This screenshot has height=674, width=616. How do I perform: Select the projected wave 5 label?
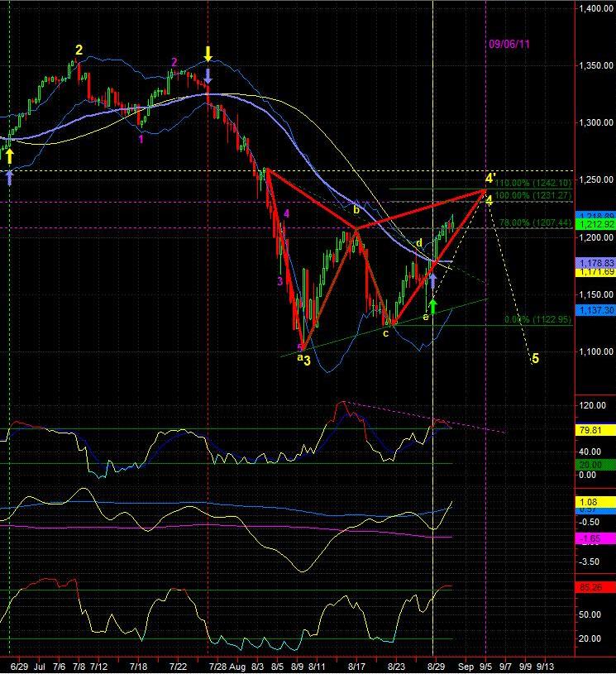click(x=535, y=358)
